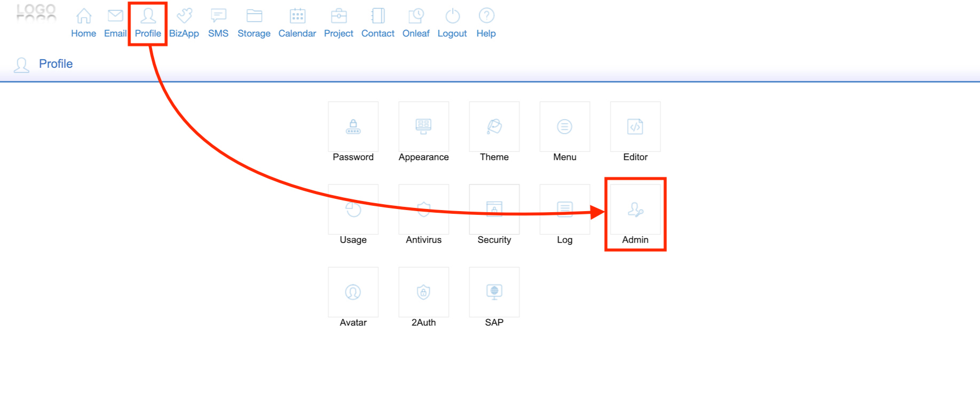Open the Antivirus shield icon
980x417 pixels.
tap(423, 210)
